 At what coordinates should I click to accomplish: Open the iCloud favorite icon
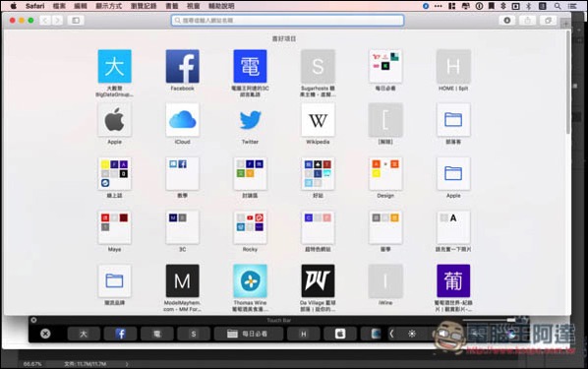tap(182, 120)
